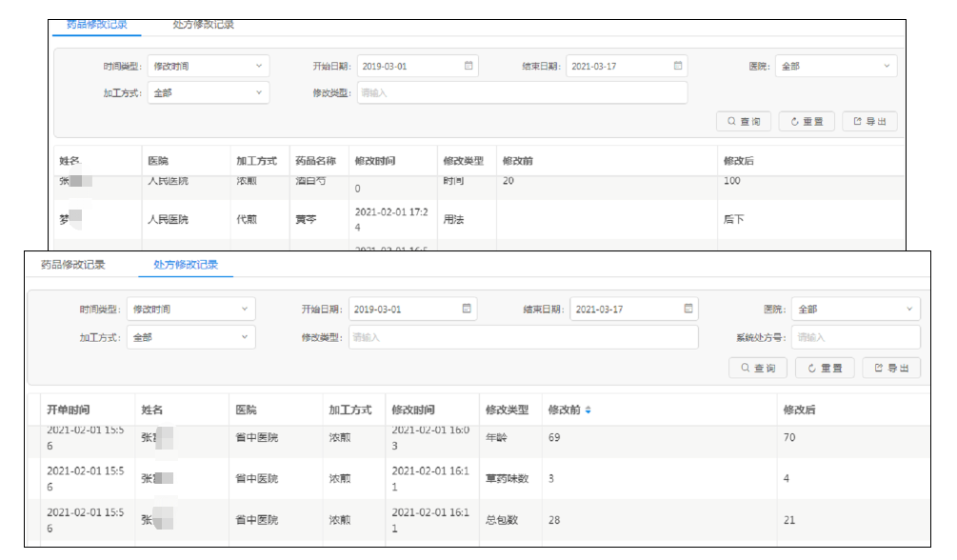Click the 重置 button in upper panel
957x560 pixels.
(x=807, y=122)
